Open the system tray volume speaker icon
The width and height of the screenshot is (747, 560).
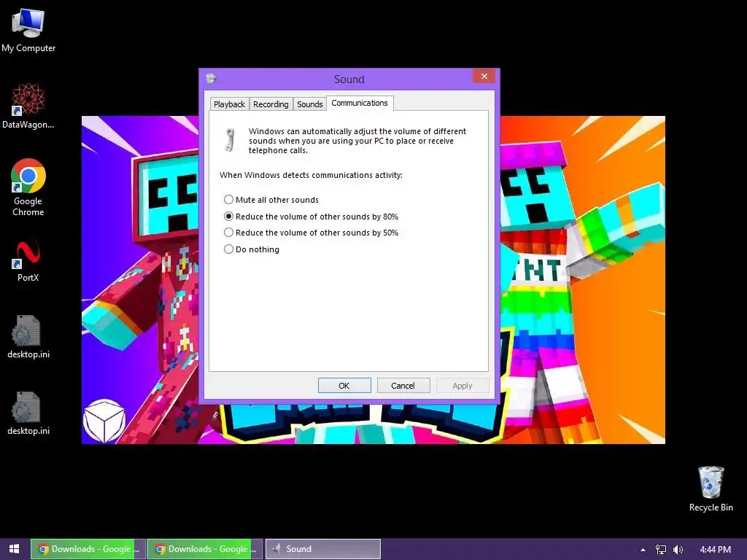[x=678, y=550]
